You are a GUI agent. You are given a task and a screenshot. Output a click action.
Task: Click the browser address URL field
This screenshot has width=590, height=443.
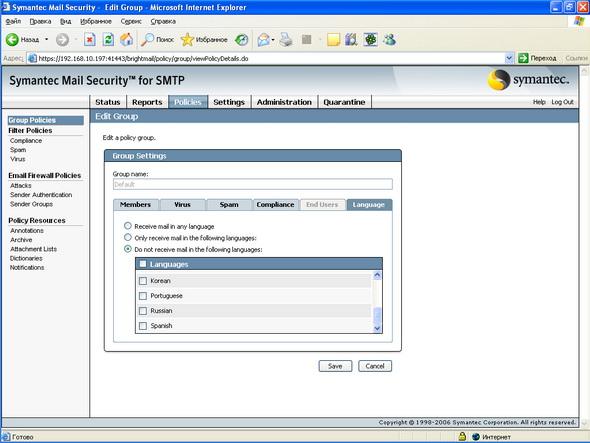[x=270, y=58]
